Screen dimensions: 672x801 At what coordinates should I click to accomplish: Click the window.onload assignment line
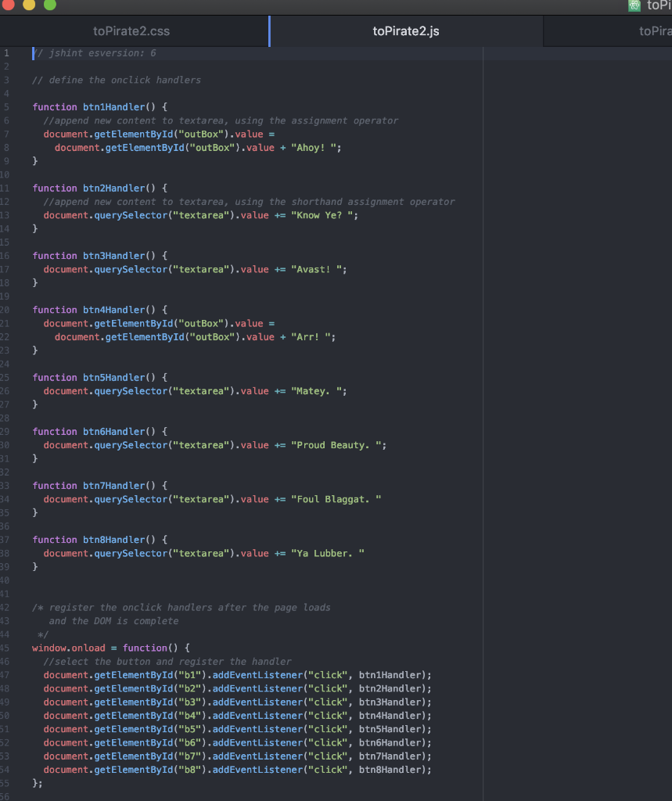pyautogui.click(x=111, y=648)
